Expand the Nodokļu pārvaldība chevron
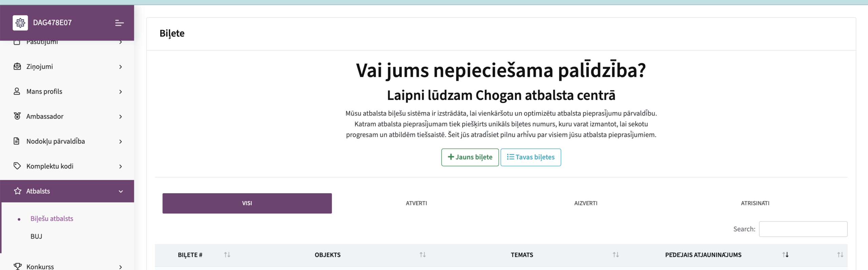Image resolution: width=868 pixels, height=270 pixels. pos(121,141)
